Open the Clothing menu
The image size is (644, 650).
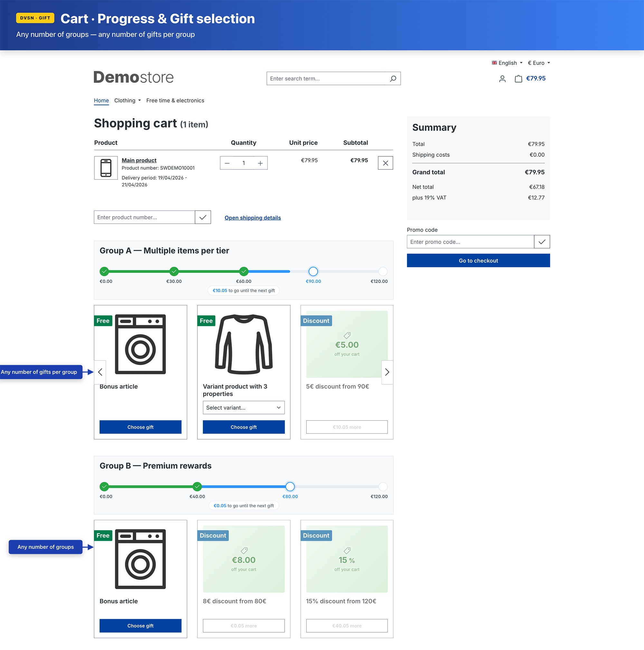pos(127,101)
